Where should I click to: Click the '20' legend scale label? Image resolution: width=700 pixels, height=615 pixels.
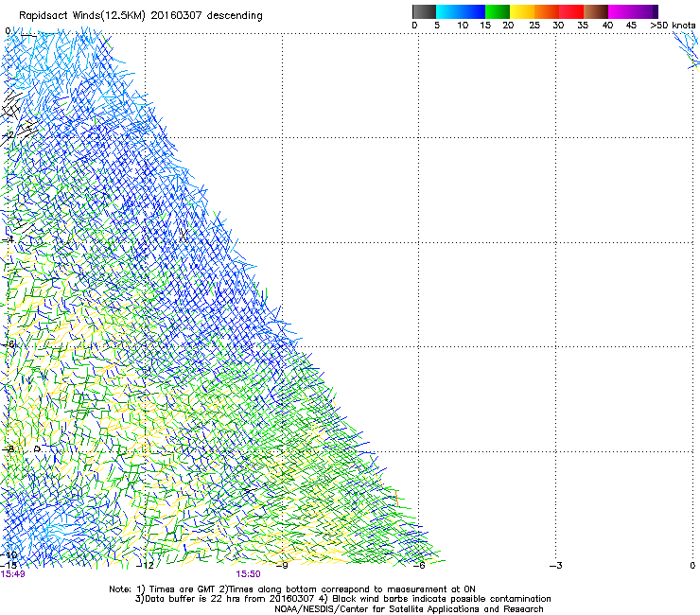(508, 26)
